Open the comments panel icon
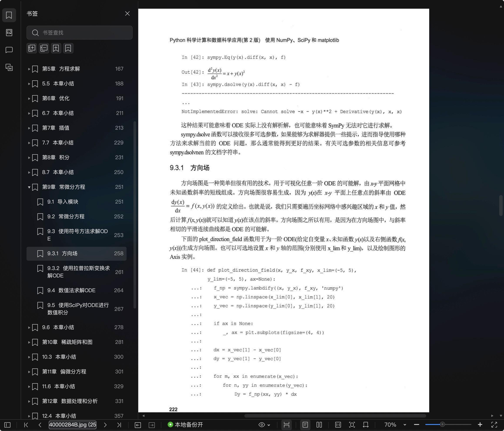The width and height of the screenshot is (504, 431). tap(9, 50)
